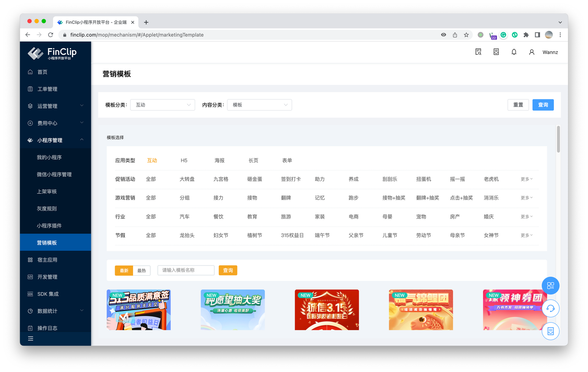
Task: Open the search/document lookup icon in top bar
Action: (478, 52)
